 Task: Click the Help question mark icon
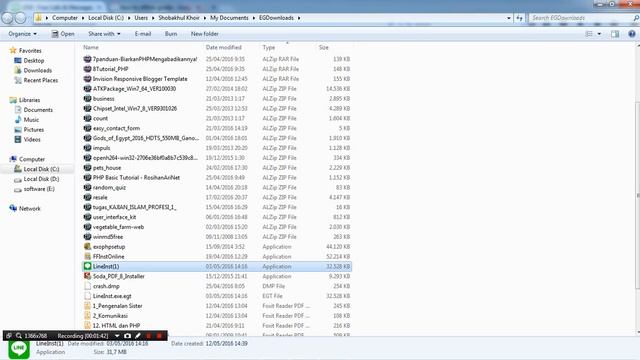point(631,34)
